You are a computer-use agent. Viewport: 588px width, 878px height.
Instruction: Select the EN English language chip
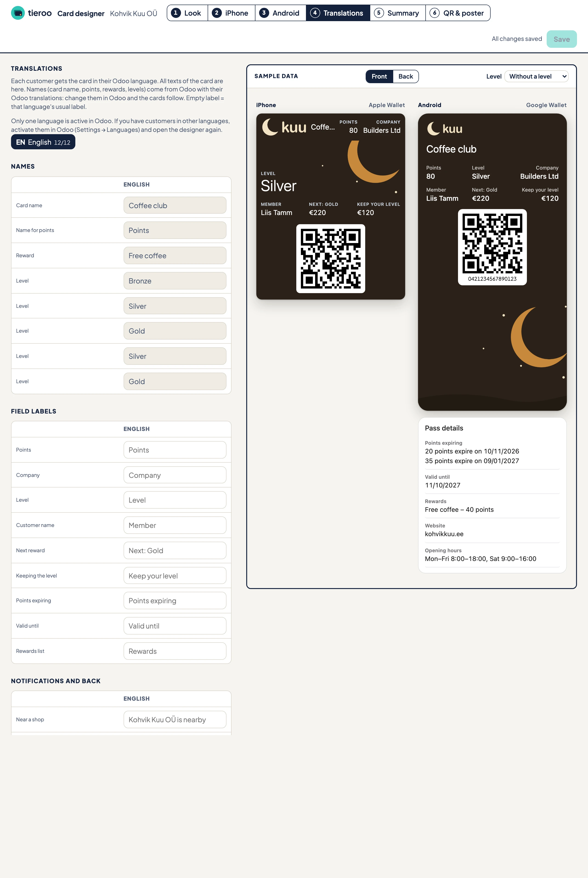pyautogui.click(x=43, y=142)
